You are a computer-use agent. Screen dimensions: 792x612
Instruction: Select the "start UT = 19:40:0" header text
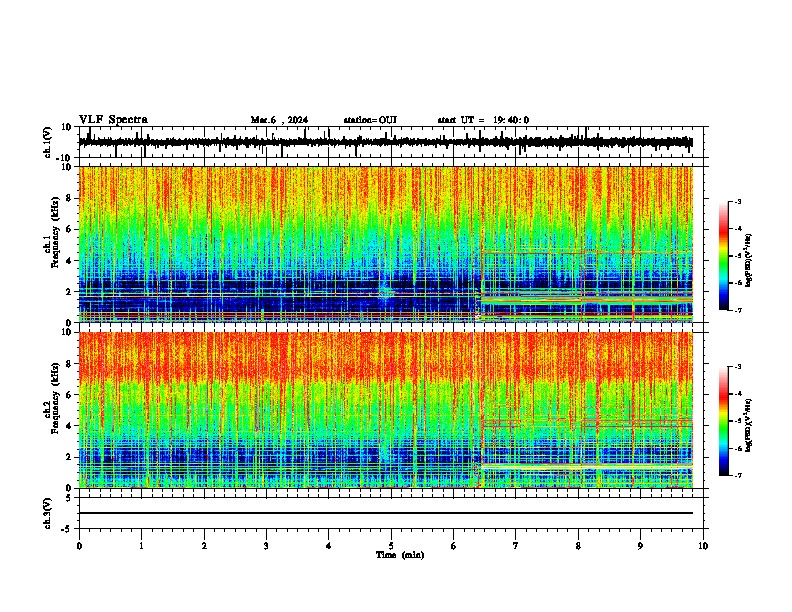(483, 120)
